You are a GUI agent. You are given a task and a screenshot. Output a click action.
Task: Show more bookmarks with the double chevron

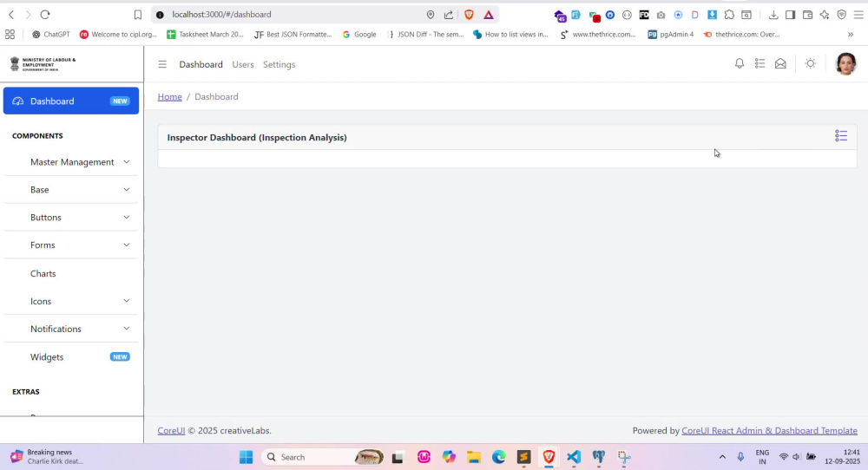pos(851,35)
